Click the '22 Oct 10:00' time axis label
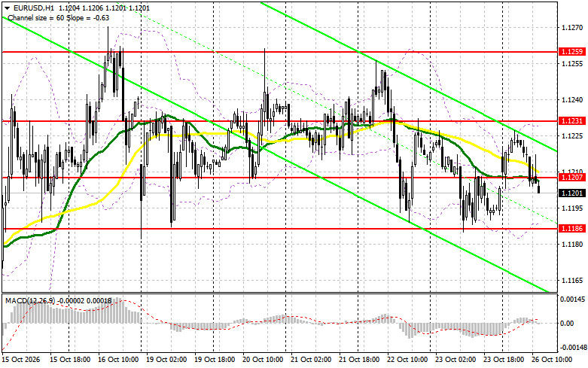This screenshot has width=588, height=368. coord(407,360)
